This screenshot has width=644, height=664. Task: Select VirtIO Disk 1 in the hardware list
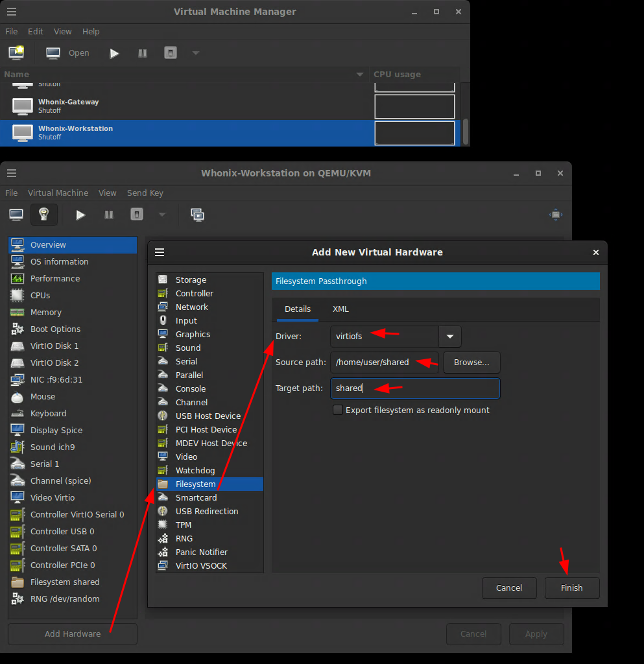tap(73, 346)
